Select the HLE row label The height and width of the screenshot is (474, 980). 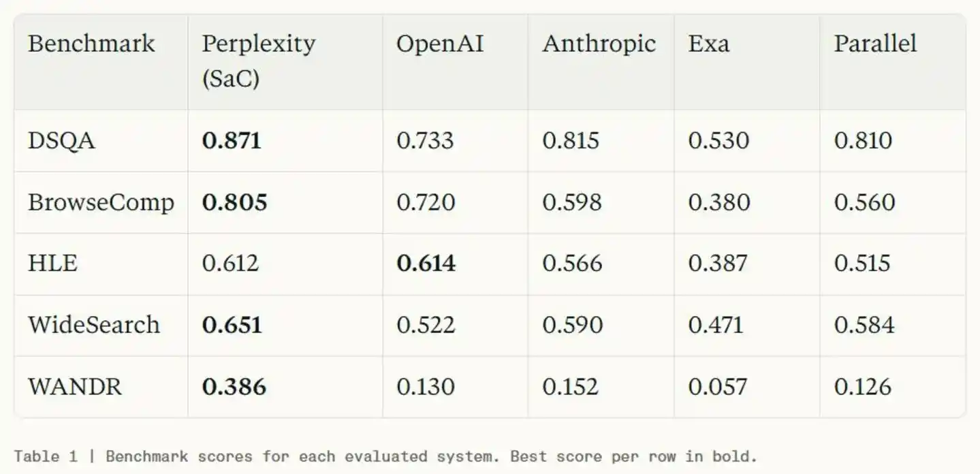52,264
